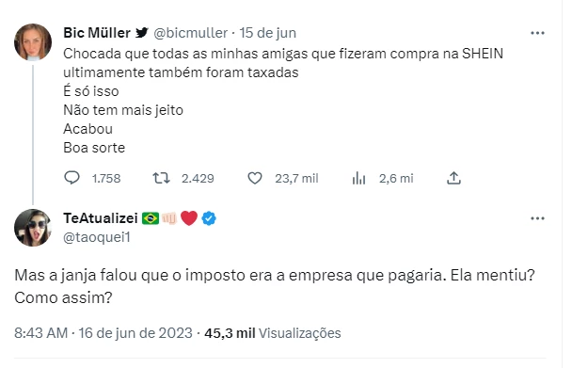Open the 15 de jun date link
The width and height of the screenshot is (588, 368).
coord(268,33)
